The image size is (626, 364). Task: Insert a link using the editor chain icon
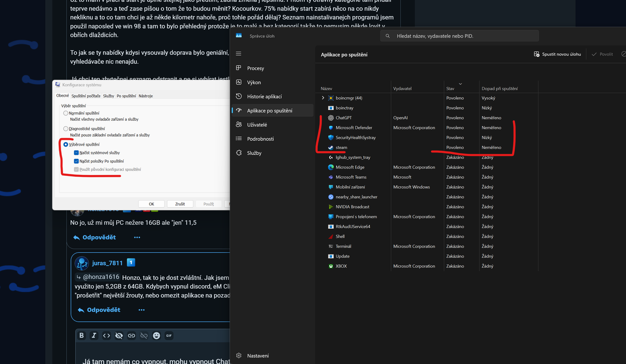[x=132, y=336]
